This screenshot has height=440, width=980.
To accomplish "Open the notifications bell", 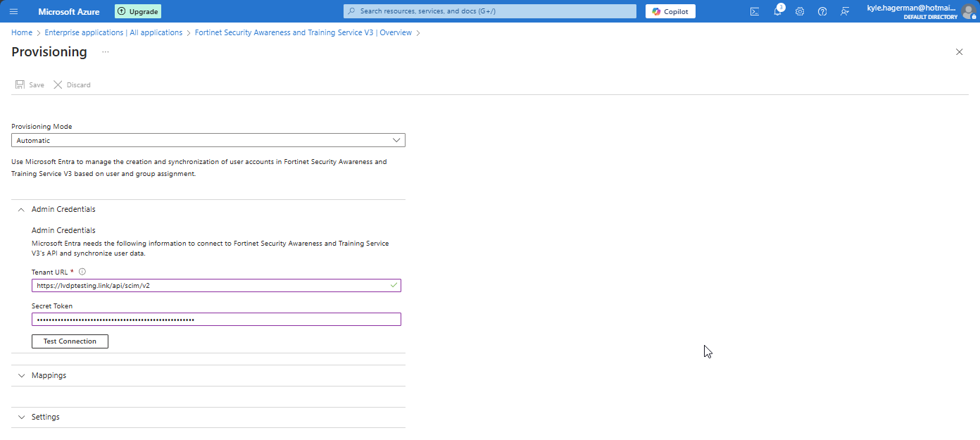I will tap(777, 11).
